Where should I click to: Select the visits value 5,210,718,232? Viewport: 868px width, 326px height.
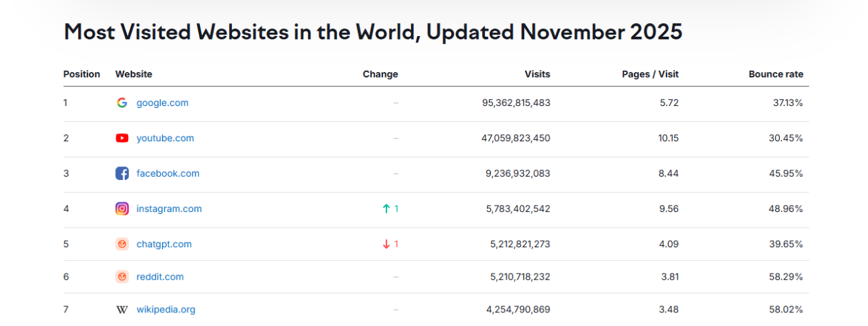pyautogui.click(x=520, y=276)
